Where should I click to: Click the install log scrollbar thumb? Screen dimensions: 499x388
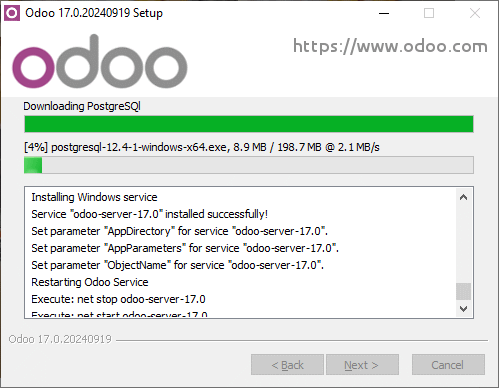[463, 291]
